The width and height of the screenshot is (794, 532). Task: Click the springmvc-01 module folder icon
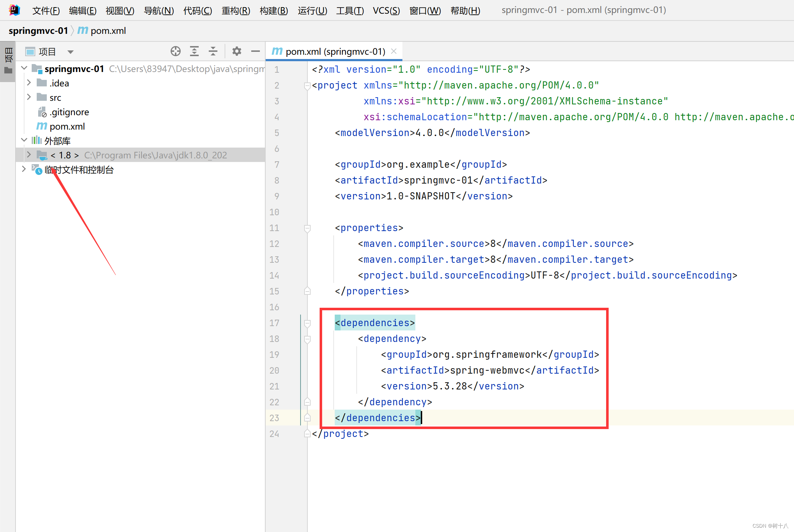tap(37, 69)
